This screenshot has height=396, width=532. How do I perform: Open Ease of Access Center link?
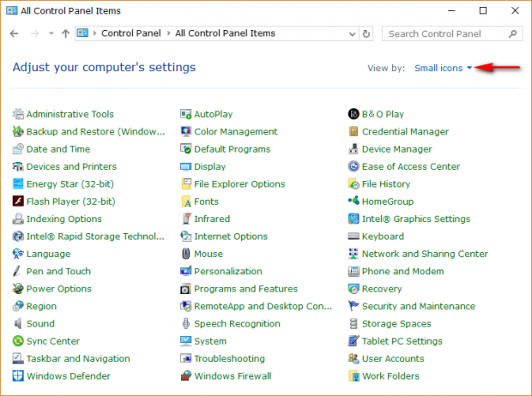click(411, 166)
